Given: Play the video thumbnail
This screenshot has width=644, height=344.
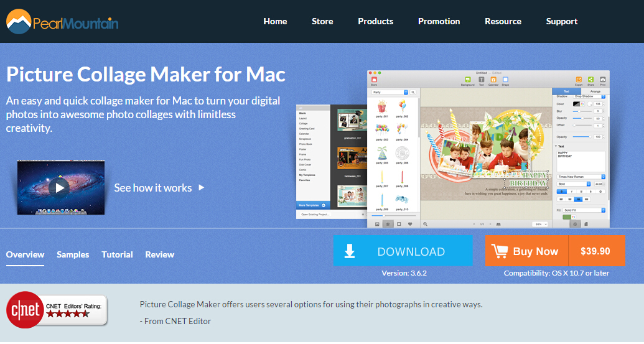Looking at the screenshot, I should pyautogui.click(x=60, y=188).
